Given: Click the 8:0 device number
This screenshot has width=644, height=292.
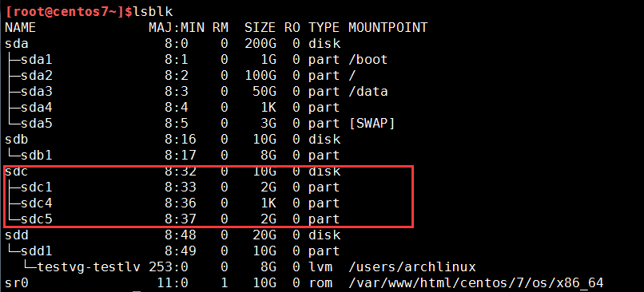Looking at the screenshot, I should tap(177, 43).
